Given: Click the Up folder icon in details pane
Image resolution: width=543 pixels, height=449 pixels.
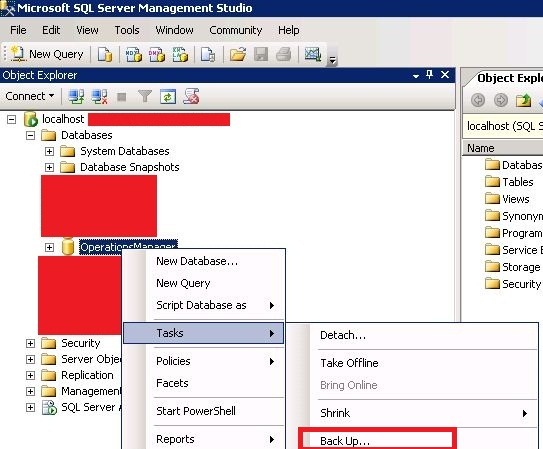Looking at the screenshot, I should (x=523, y=100).
